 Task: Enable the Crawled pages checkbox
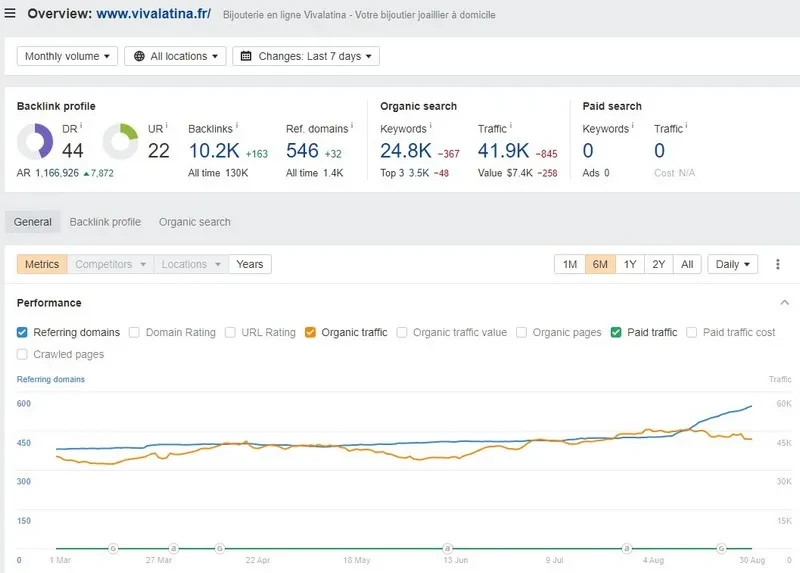coord(22,354)
